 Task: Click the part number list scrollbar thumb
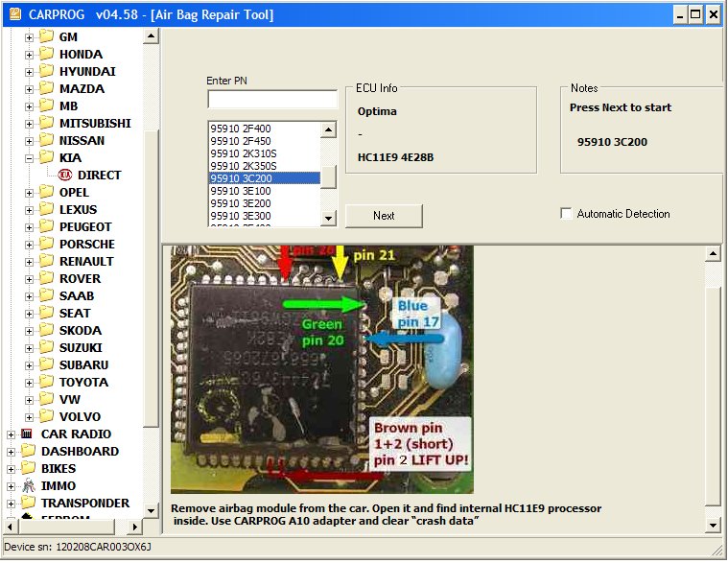pyautogui.click(x=329, y=176)
